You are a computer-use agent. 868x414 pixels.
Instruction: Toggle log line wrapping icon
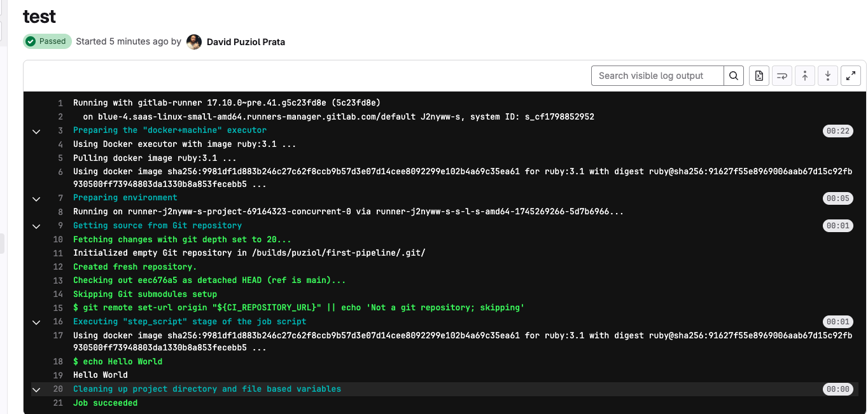pyautogui.click(x=782, y=76)
